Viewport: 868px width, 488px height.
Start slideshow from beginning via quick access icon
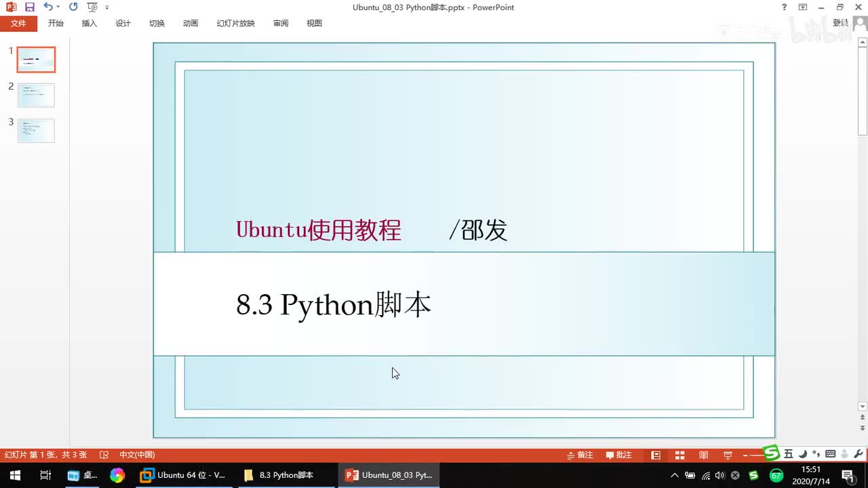93,7
